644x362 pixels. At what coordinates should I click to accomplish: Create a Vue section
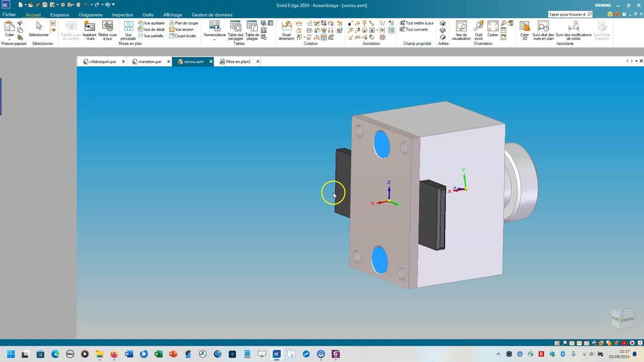coord(182,30)
